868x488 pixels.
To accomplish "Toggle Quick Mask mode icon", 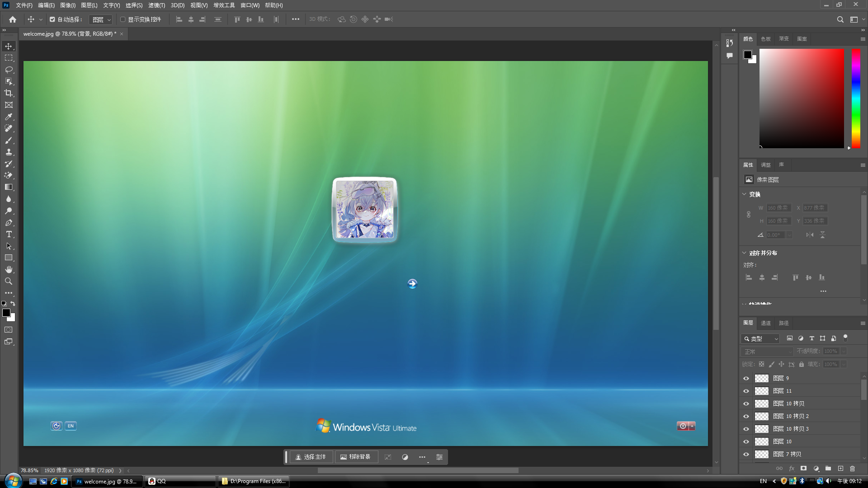I will coord(9,330).
